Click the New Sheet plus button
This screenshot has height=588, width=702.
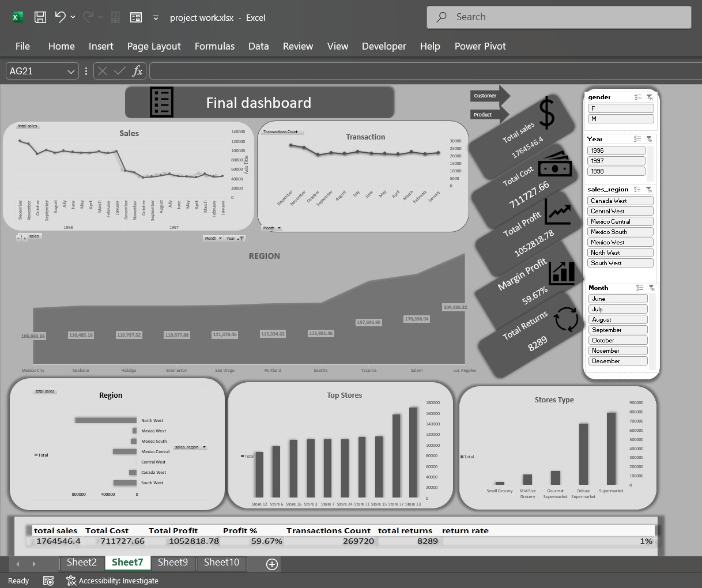(x=271, y=564)
